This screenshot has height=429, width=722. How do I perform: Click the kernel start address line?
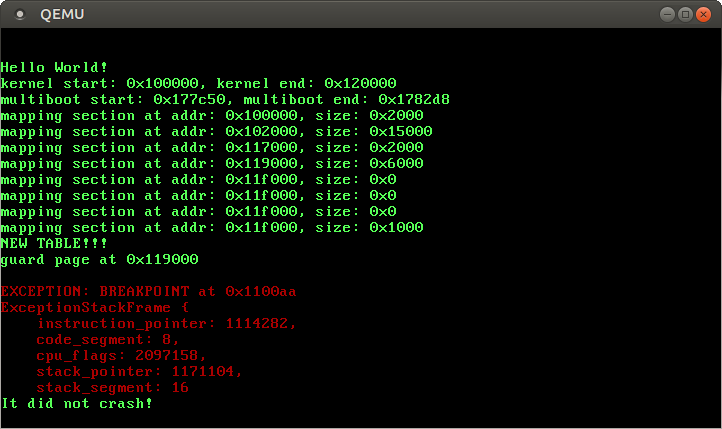pos(199,83)
